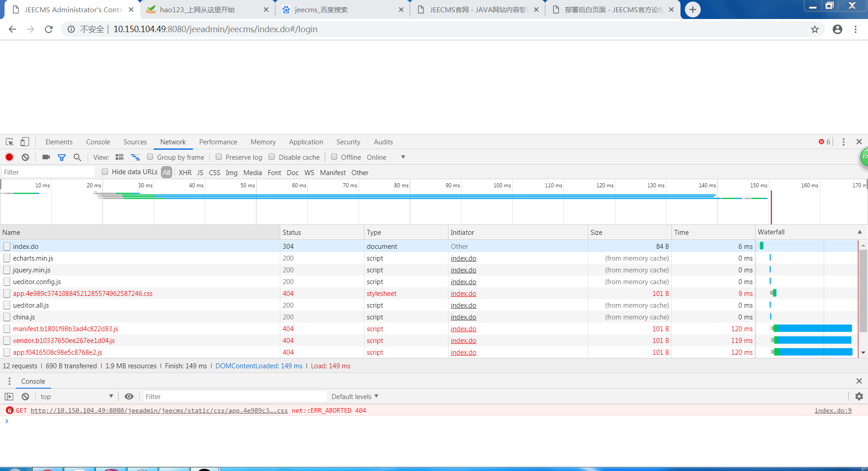The width and height of the screenshot is (868, 471).
Task: Open console settings gear icon
Action: pyautogui.click(x=859, y=396)
